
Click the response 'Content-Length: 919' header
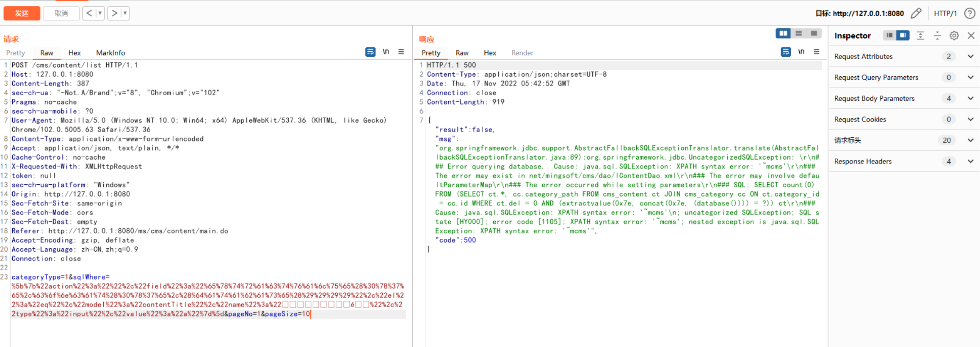pos(466,102)
